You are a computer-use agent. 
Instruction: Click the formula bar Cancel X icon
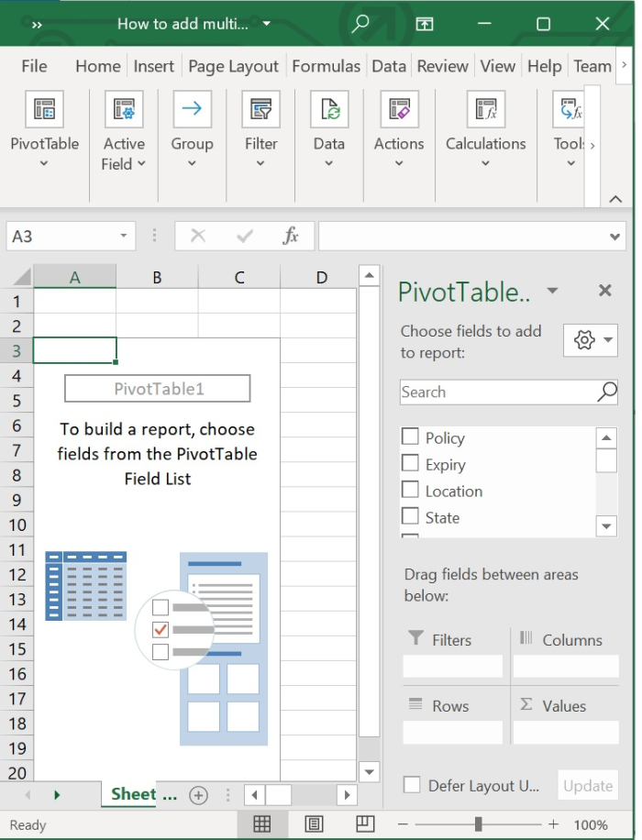(198, 236)
